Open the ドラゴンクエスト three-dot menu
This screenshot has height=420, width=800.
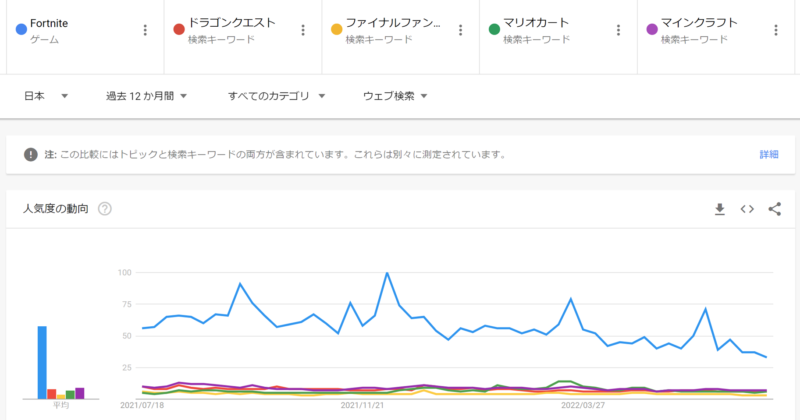[303, 30]
